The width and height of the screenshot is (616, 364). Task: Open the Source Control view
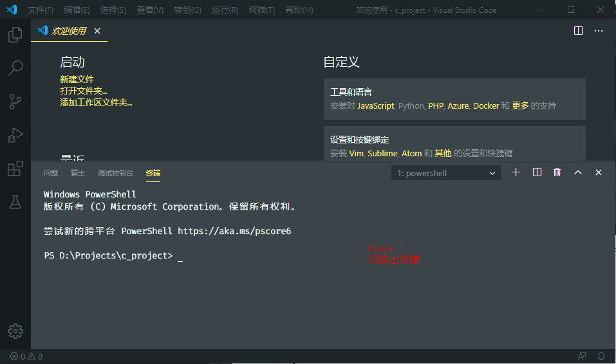[x=15, y=102]
